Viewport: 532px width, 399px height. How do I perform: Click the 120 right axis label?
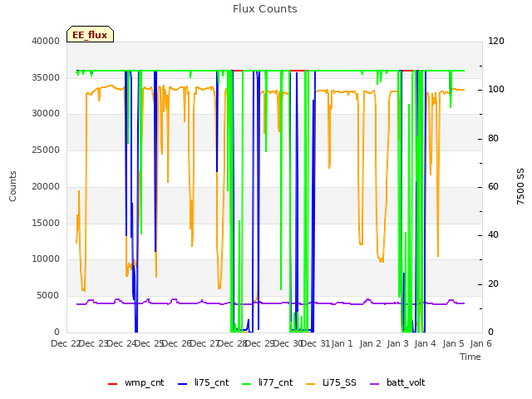(x=496, y=41)
